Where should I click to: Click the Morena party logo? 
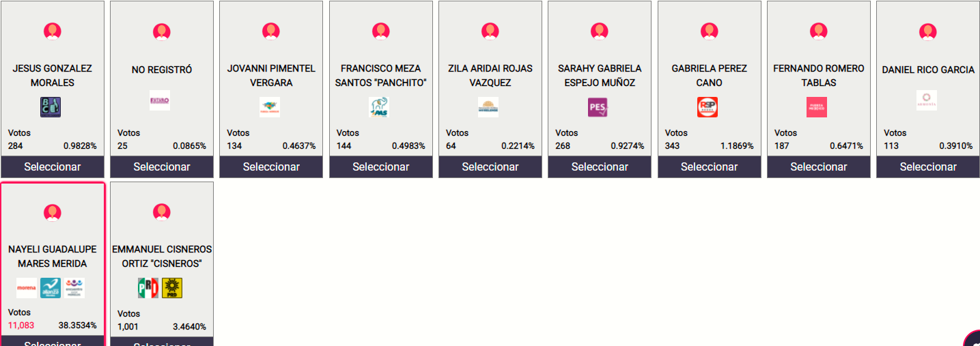27,288
